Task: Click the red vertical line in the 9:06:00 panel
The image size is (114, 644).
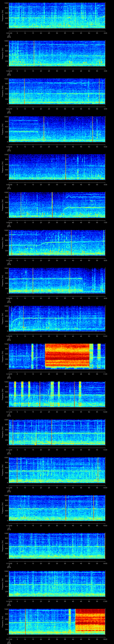Action: pos(52,205)
